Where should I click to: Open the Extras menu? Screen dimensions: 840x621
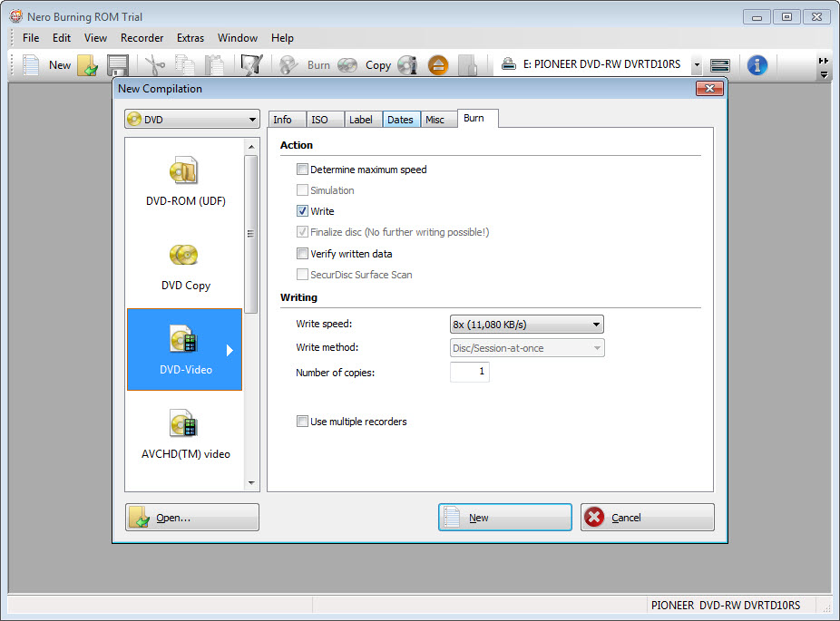click(x=190, y=38)
